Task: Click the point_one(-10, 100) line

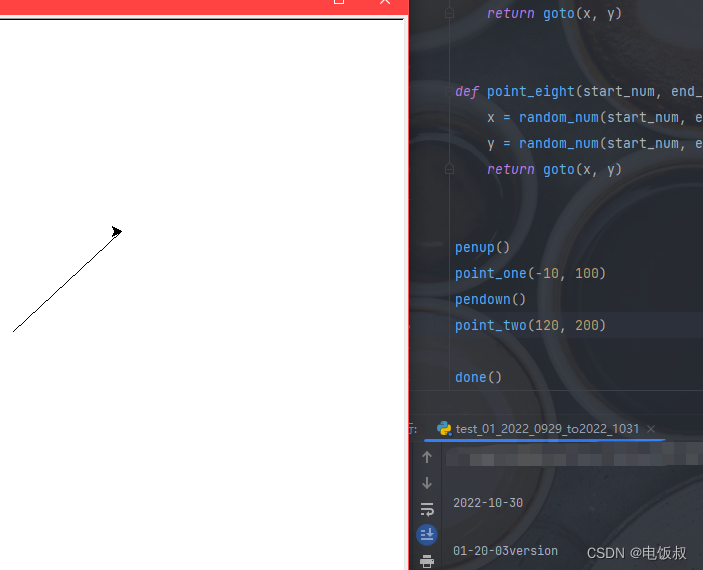Action: click(x=530, y=274)
